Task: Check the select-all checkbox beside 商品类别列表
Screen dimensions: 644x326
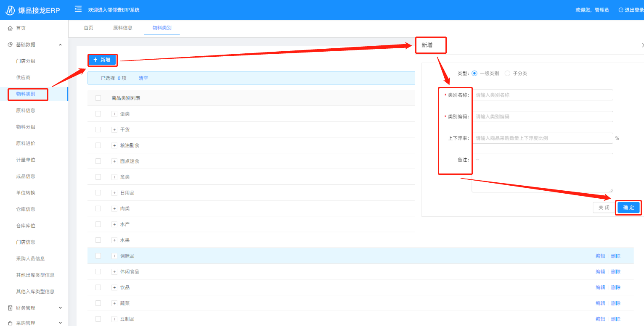Action: click(x=98, y=98)
